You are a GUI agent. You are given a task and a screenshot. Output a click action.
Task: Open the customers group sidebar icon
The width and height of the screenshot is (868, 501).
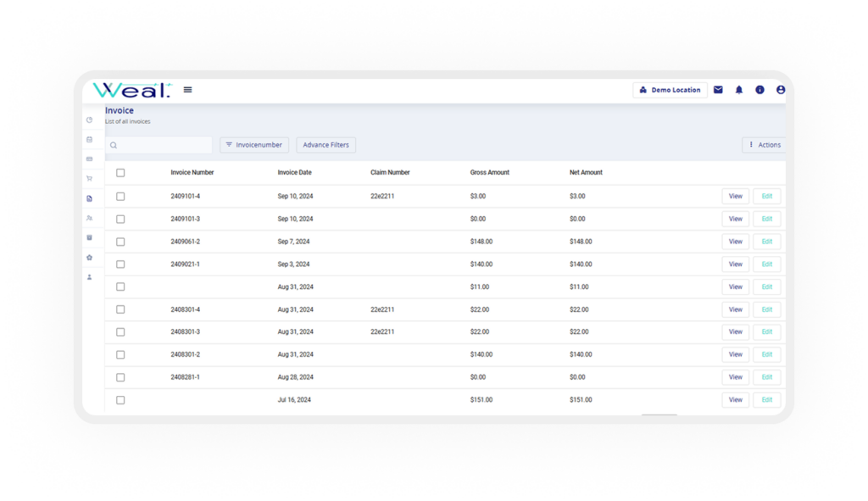(89, 218)
